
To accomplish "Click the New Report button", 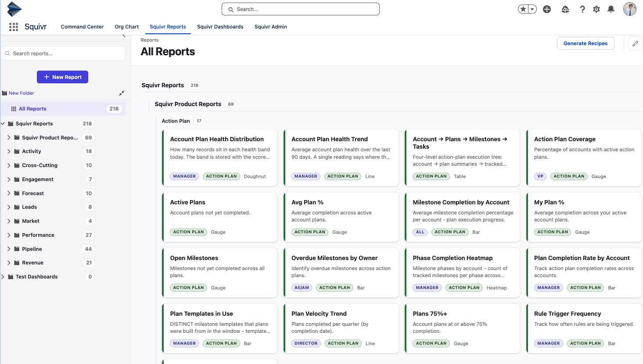I will pos(62,77).
